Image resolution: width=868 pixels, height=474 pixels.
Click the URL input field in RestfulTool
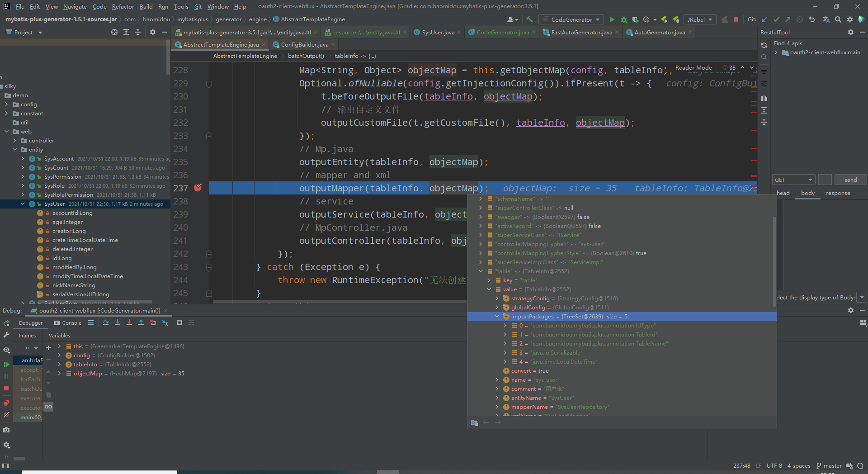[x=825, y=180]
